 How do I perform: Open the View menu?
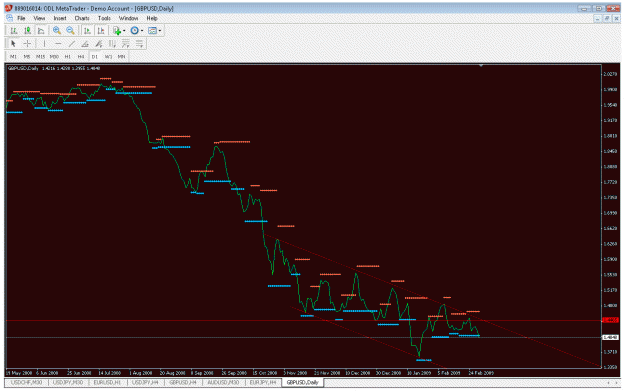(x=39, y=18)
